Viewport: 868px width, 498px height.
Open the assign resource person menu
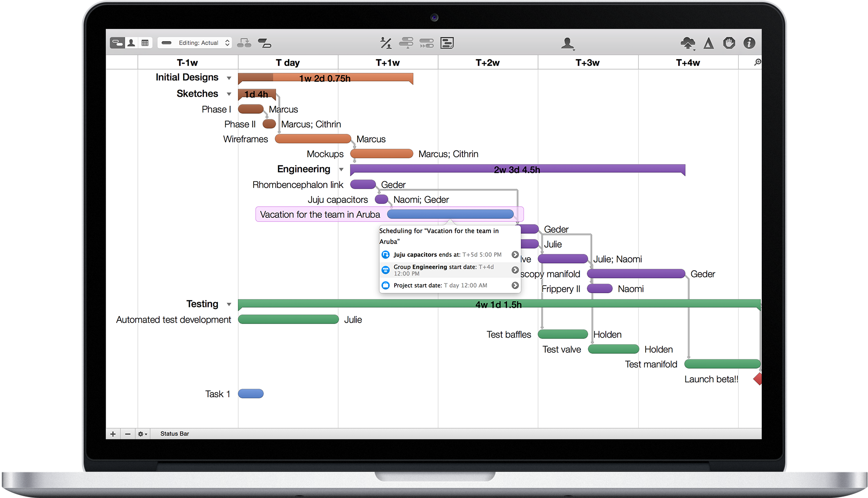point(568,42)
